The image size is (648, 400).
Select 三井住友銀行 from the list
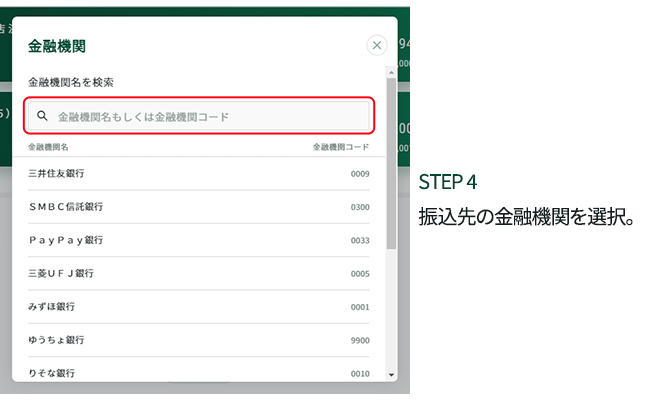coord(199,174)
